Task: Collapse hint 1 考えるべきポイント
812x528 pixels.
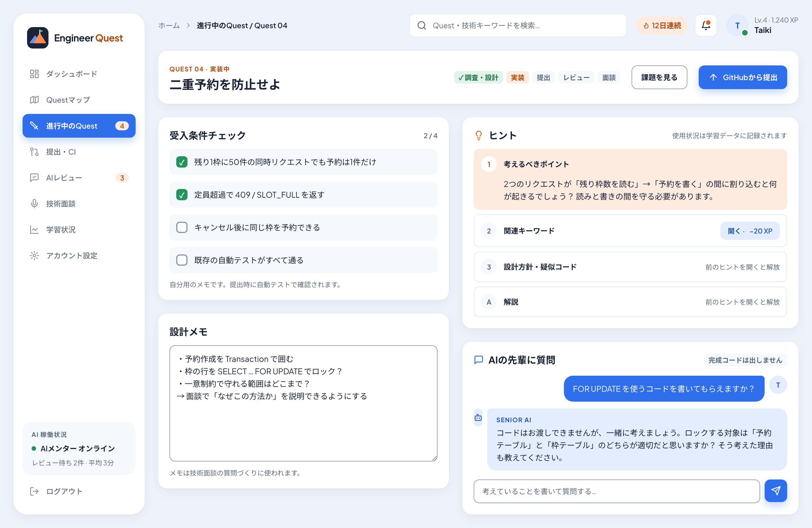Action: [x=630, y=164]
